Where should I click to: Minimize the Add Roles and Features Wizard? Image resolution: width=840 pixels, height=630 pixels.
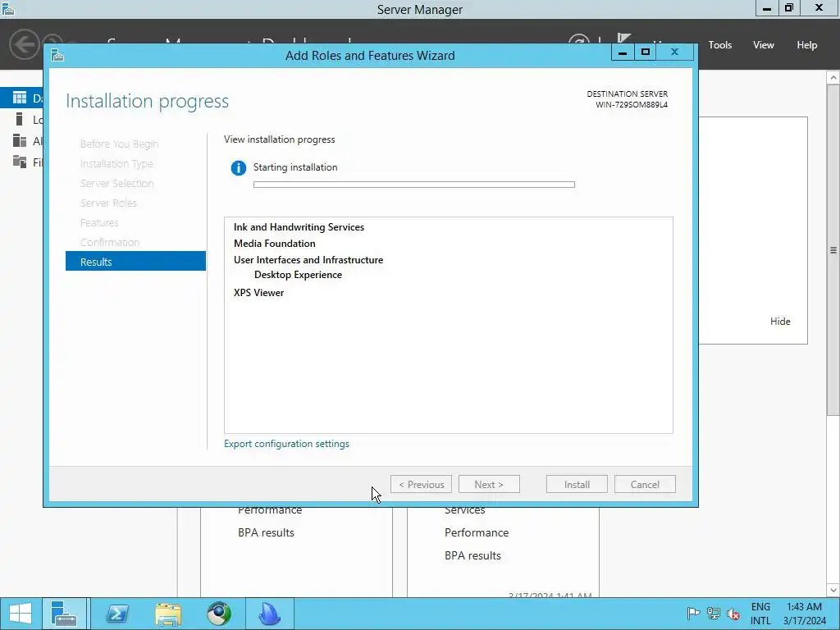coord(623,52)
